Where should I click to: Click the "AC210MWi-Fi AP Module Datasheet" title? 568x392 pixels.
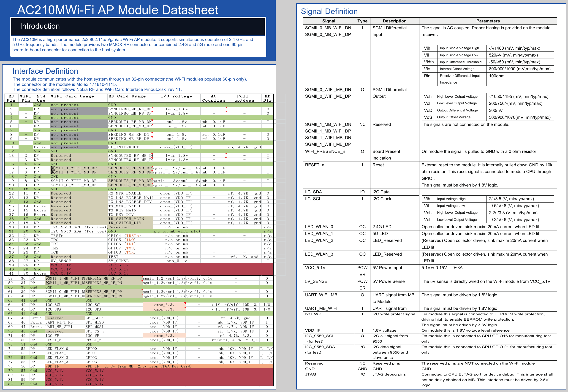[x=117, y=10]
